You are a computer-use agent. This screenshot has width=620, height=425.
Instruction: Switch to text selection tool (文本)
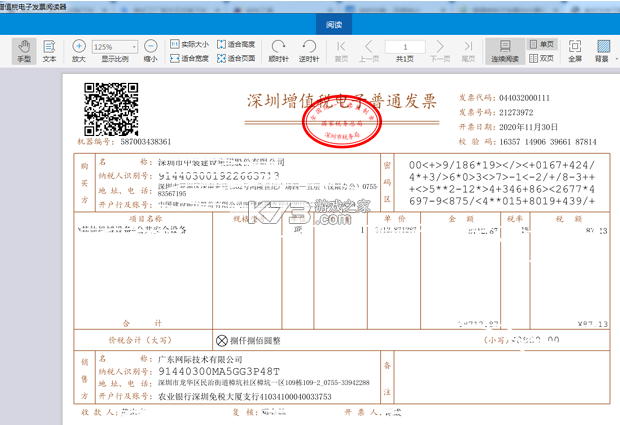coord(49,51)
